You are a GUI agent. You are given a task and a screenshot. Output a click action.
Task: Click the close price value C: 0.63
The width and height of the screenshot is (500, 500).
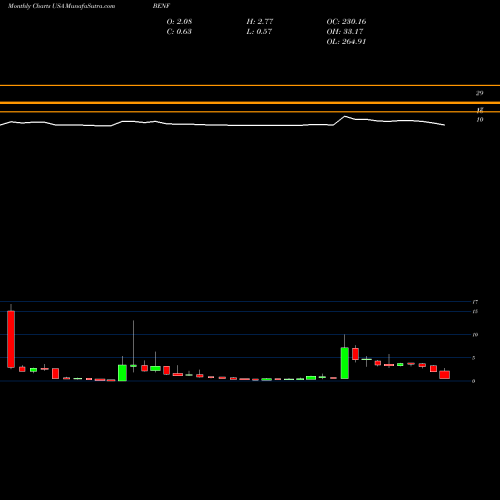click(x=179, y=32)
